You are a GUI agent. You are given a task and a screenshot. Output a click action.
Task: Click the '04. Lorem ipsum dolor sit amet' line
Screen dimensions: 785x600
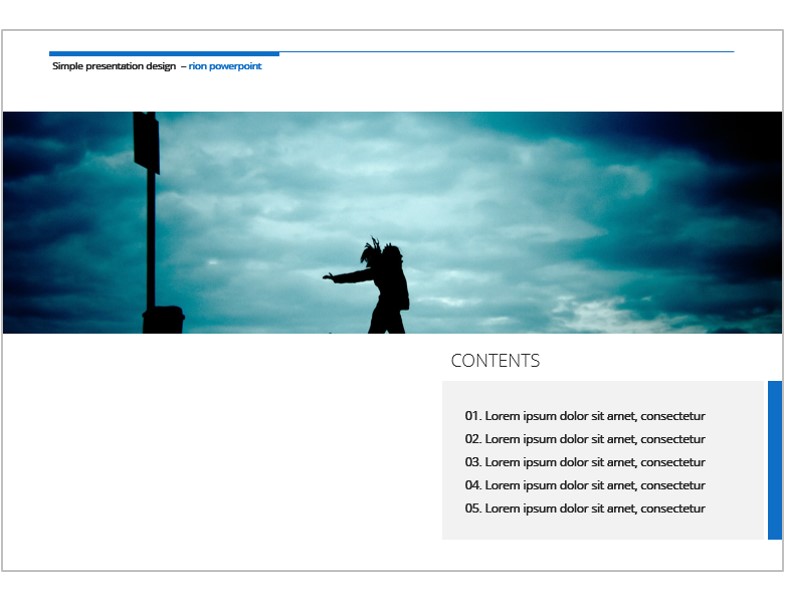[585, 485]
